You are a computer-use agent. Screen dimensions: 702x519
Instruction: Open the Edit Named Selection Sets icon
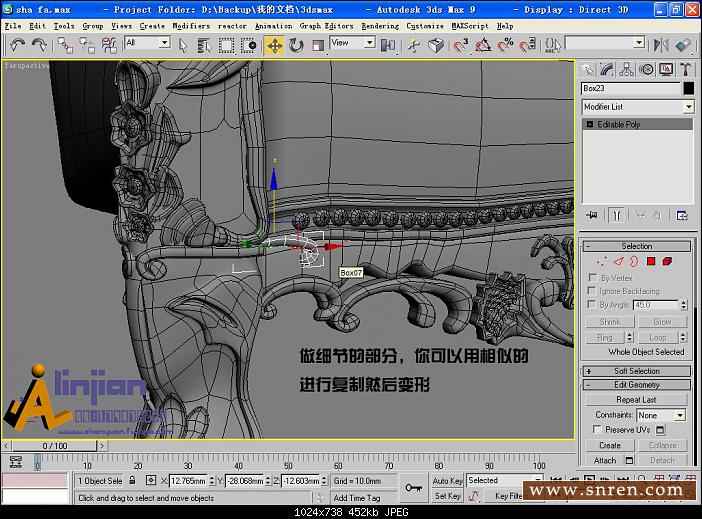coord(553,45)
